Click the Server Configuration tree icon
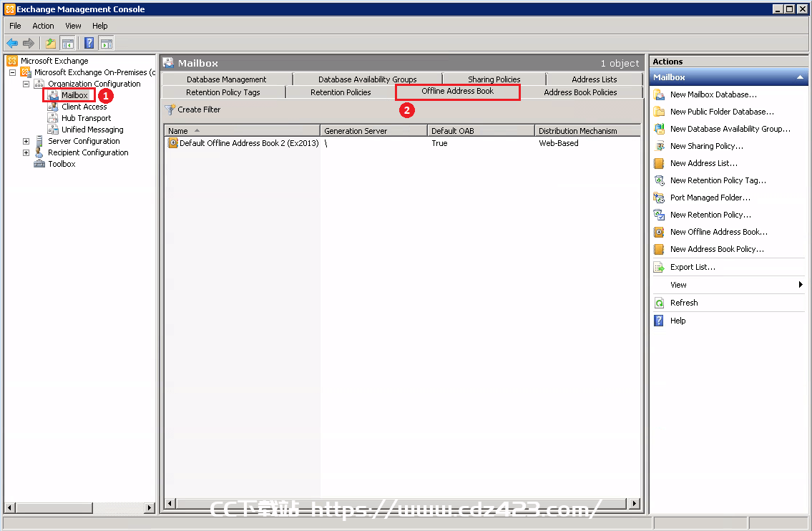 click(39, 141)
